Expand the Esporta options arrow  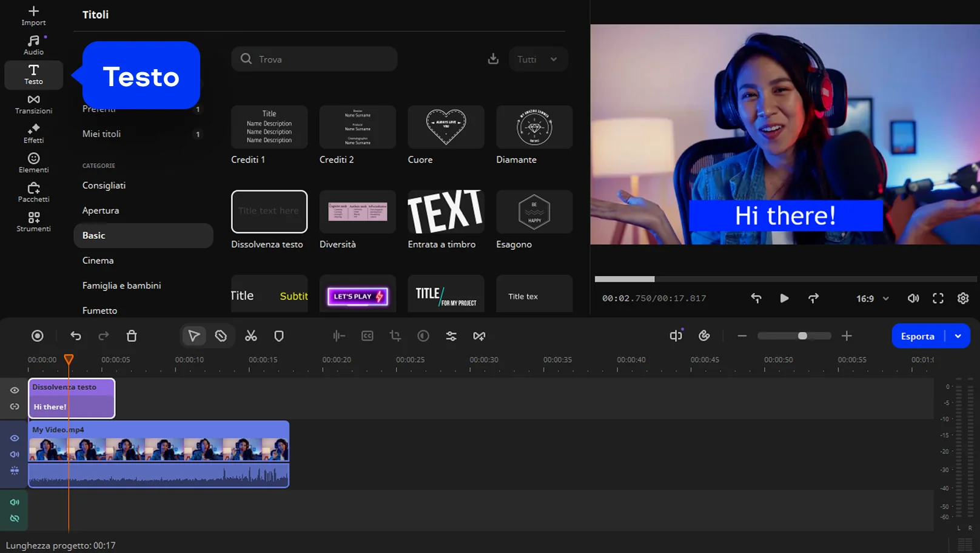click(958, 336)
